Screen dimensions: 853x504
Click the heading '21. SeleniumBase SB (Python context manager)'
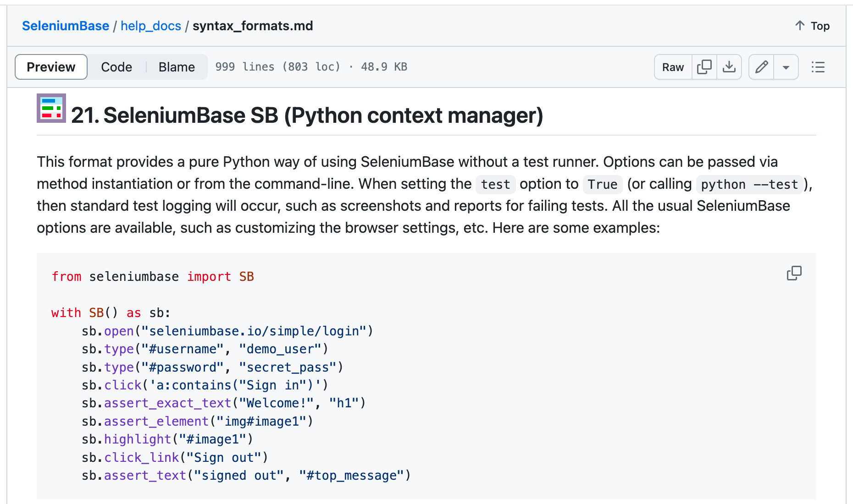tap(307, 115)
